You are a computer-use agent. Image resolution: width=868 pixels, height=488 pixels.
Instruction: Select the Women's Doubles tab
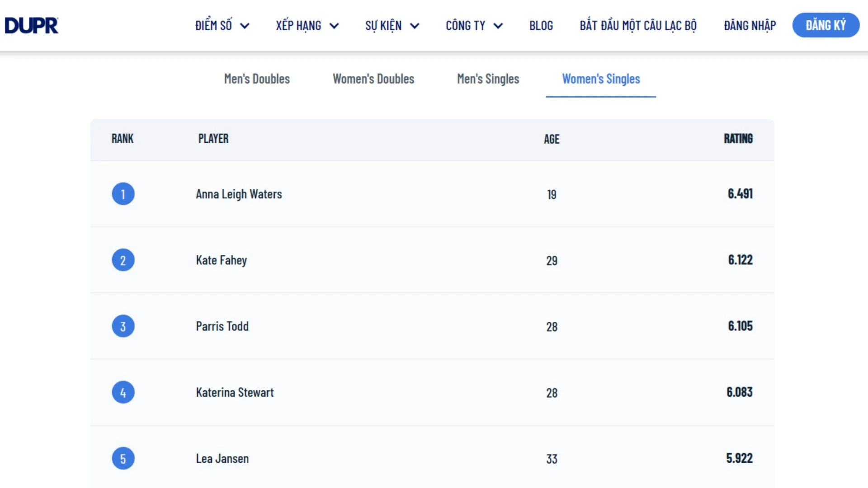point(373,79)
